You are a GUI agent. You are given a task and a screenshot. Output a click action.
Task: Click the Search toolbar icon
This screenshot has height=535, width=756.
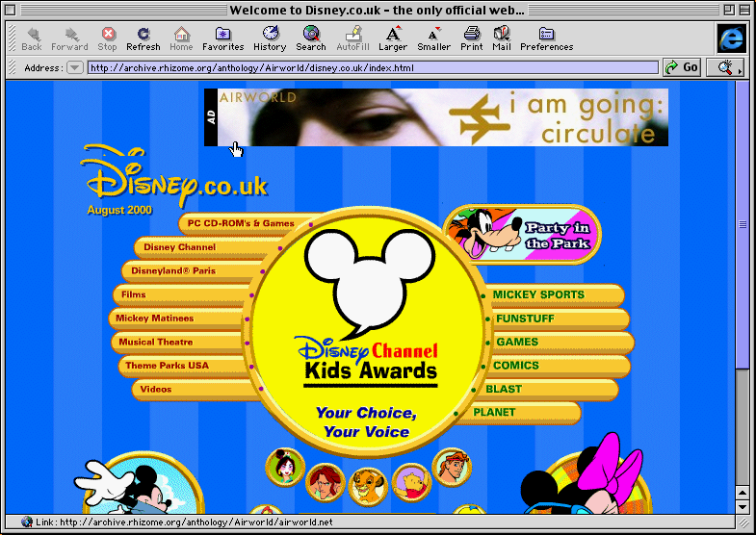311,38
